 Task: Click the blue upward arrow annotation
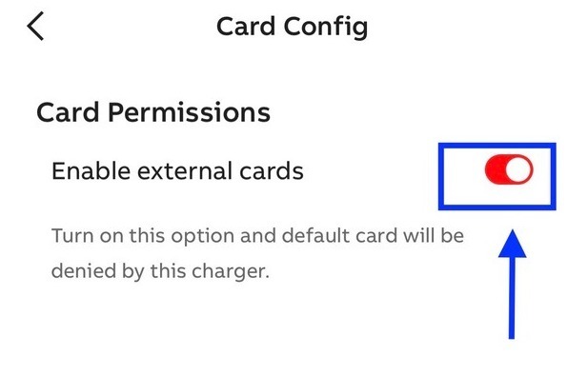click(512, 284)
